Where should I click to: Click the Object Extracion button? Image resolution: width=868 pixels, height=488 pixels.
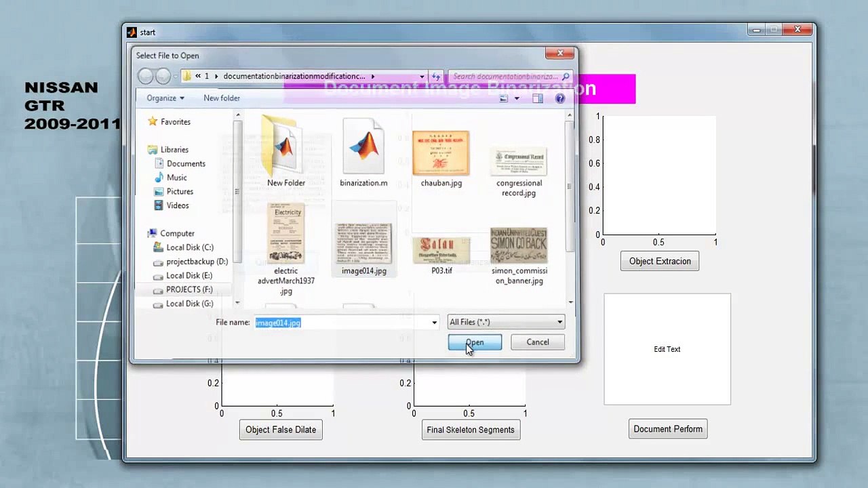point(660,262)
